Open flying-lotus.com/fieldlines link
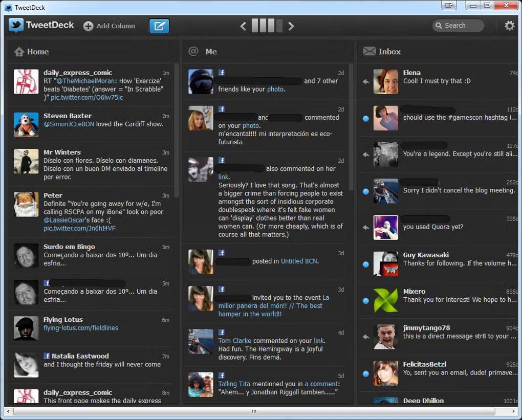Screen dimensions: 522x420 click(x=81, y=328)
